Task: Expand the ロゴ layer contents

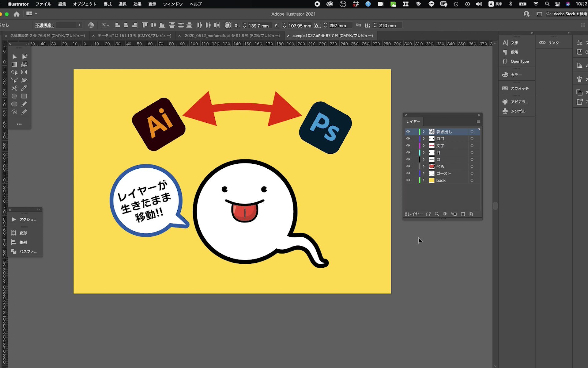Action: (424, 139)
